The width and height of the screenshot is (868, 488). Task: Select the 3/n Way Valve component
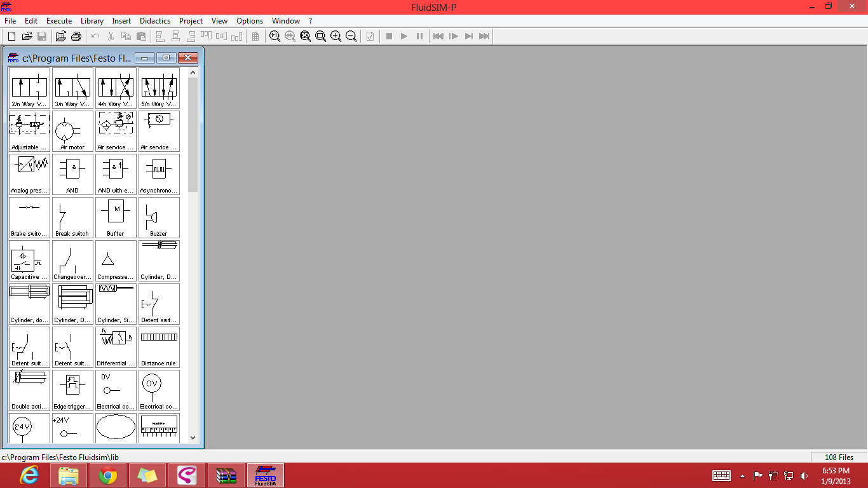(72, 88)
